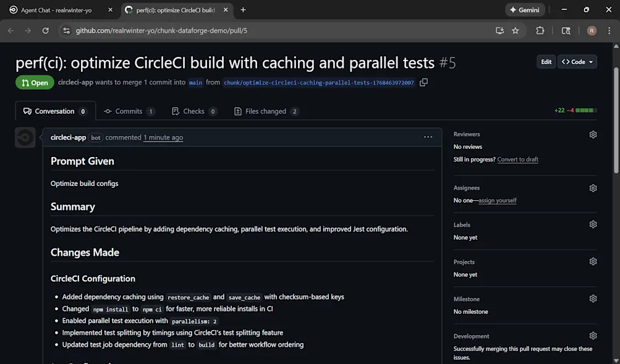The height and width of the screenshot is (364, 620).
Task: Reload the GitHub page
Action: [46, 30]
